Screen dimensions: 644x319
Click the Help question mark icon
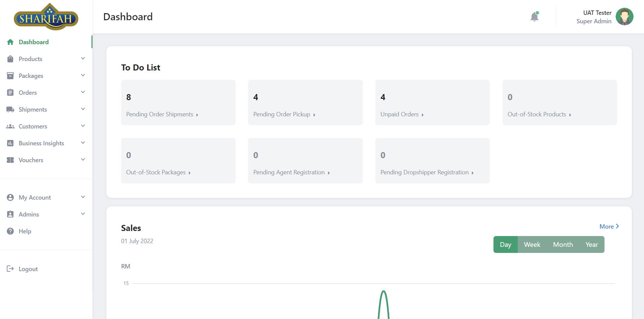point(10,231)
